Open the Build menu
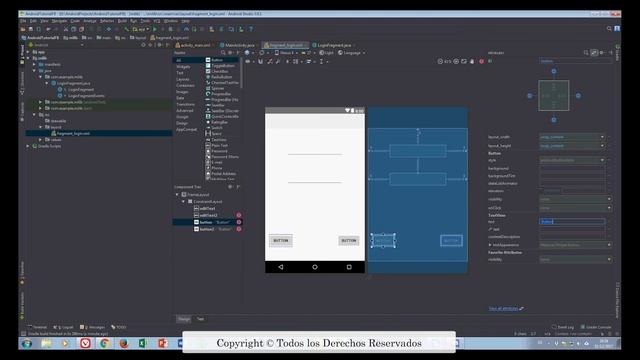Image resolution: width=640 pixels, height=360 pixels. click(122, 21)
